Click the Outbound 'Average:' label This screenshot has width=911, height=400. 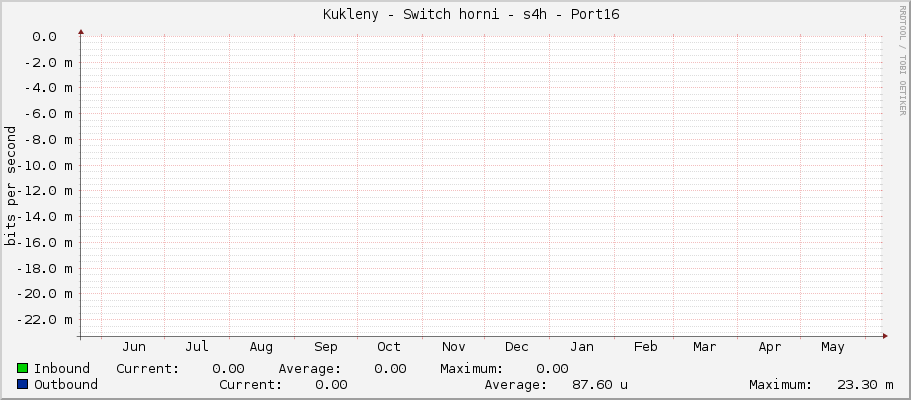(x=516, y=385)
